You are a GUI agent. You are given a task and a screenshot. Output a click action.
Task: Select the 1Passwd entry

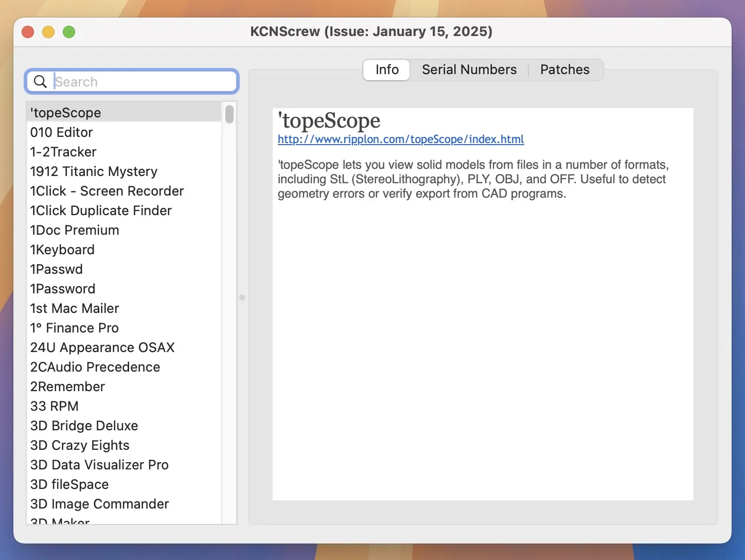pyautogui.click(x=124, y=269)
